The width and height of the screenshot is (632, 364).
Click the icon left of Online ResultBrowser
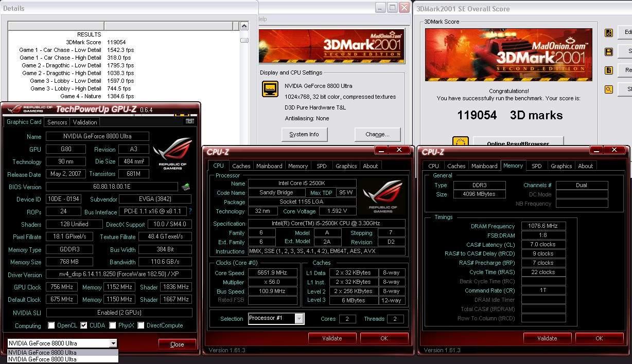tap(461, 141)
